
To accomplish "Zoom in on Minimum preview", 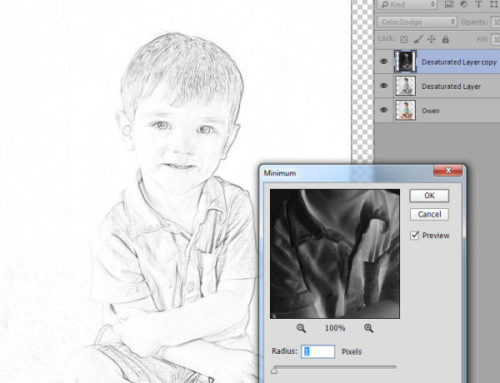I will 368,328.
